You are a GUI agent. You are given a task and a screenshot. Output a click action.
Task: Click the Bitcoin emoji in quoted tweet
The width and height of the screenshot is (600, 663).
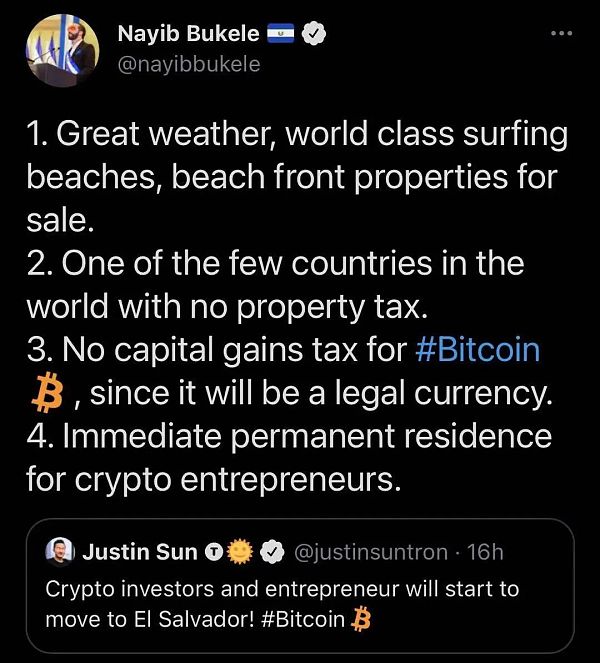[x=362, y=620]
